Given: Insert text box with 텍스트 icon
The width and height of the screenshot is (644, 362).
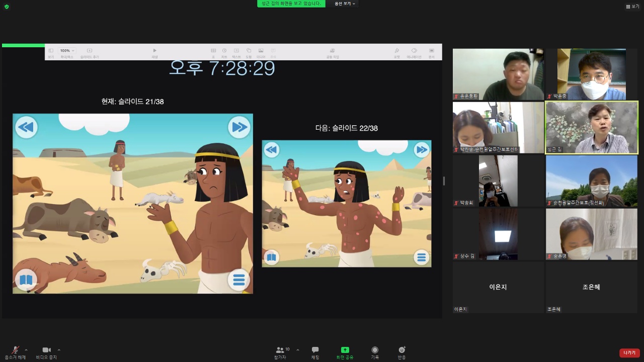Looking at the screenshot, I should [236, 50].
